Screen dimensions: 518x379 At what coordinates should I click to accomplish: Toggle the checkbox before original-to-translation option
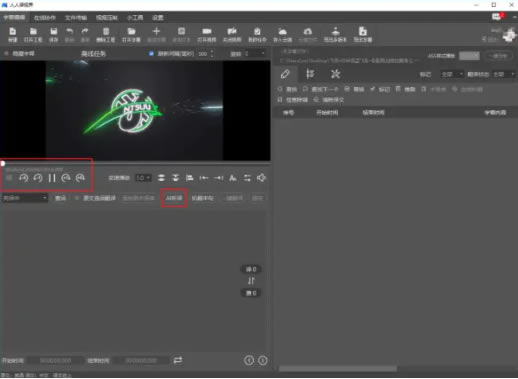(76, 198)
